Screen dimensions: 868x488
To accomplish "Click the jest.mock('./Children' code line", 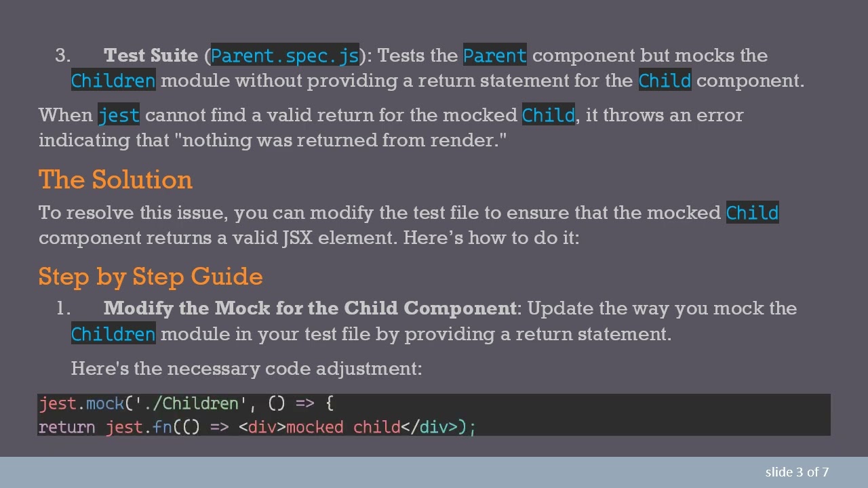I will [186, 404].
